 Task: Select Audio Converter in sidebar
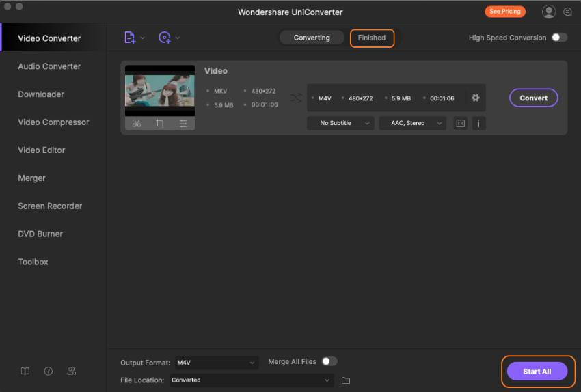pyautogui.click(x=49, y=66)
